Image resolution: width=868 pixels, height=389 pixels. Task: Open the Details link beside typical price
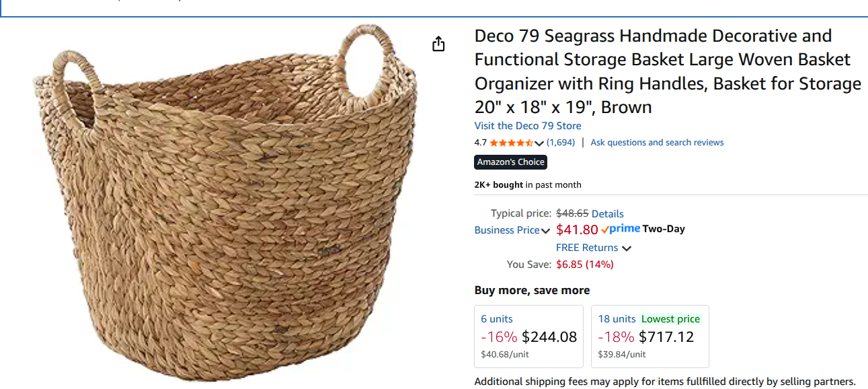[x=607, y=213]
